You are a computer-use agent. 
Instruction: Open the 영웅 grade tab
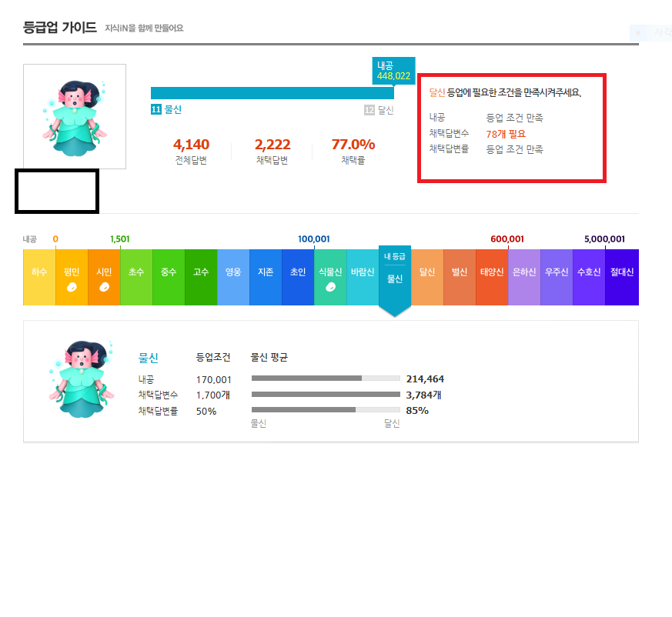[x=233, y=277]
